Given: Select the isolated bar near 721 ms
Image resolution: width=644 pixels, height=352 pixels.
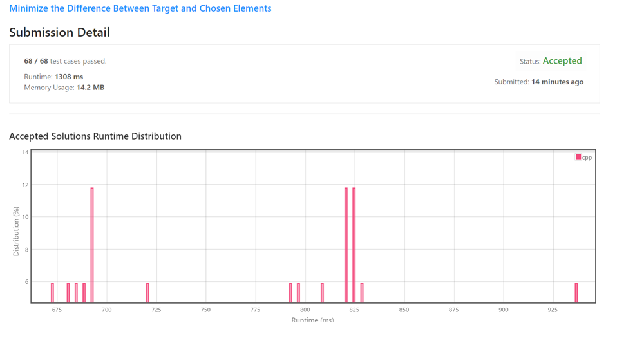Looking at the screenshot, I should click(x=147, y=293).
